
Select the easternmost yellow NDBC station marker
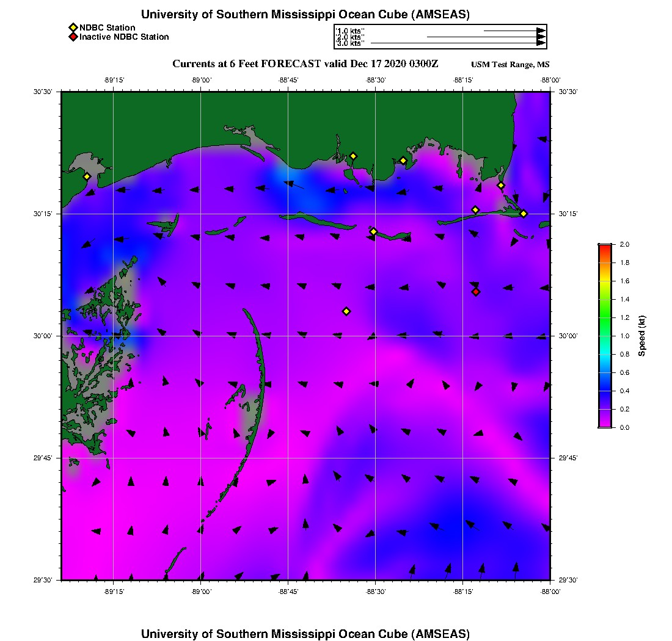tap(524, 213)
